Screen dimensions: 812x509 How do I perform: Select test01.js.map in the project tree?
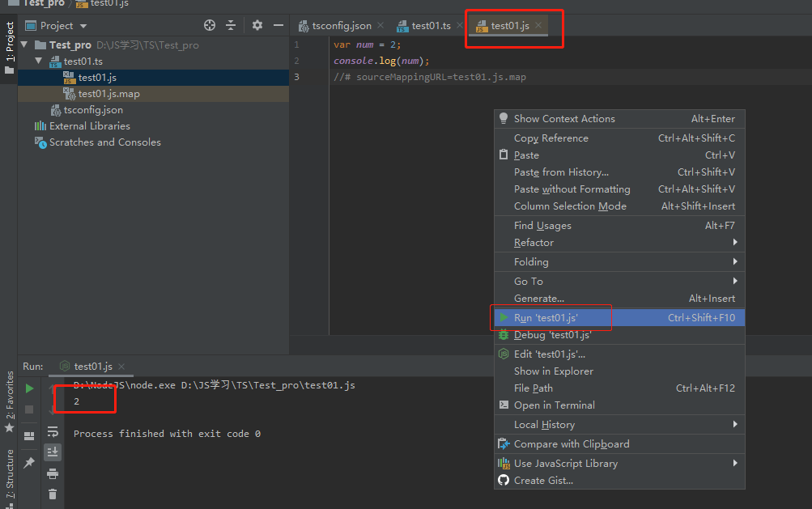click(x=153, y=94)
